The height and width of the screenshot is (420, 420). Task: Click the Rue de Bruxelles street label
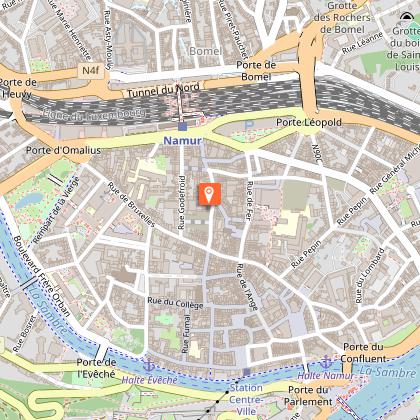click(x=132, y=205)
